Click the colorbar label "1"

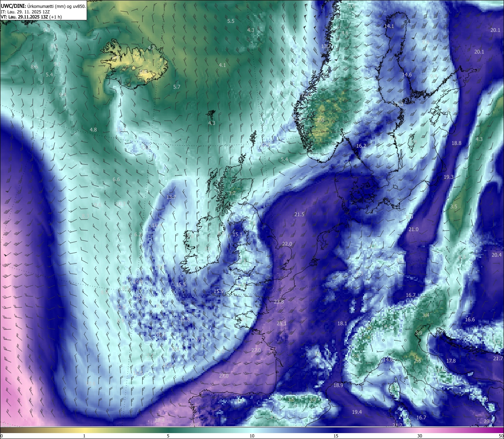[x=84, y=435]
